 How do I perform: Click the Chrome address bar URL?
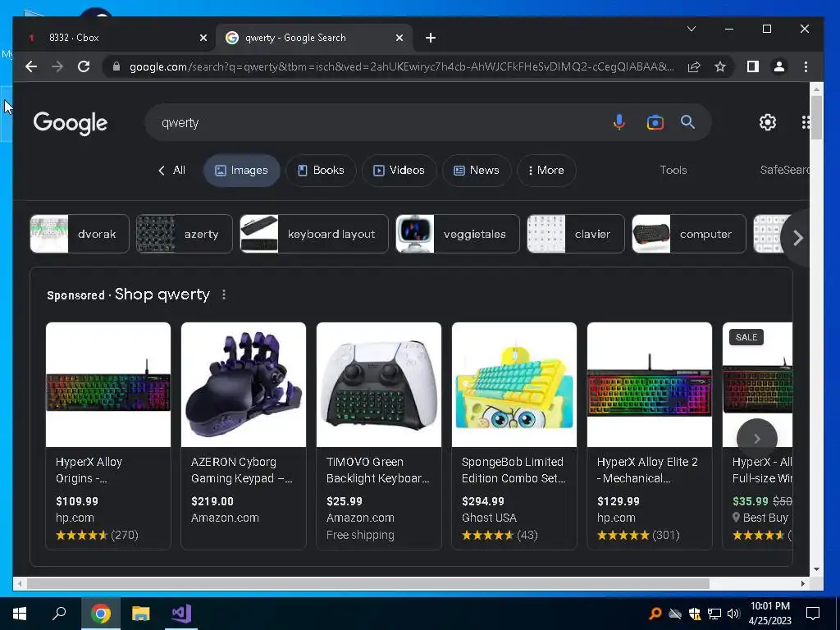click(402, 66)
